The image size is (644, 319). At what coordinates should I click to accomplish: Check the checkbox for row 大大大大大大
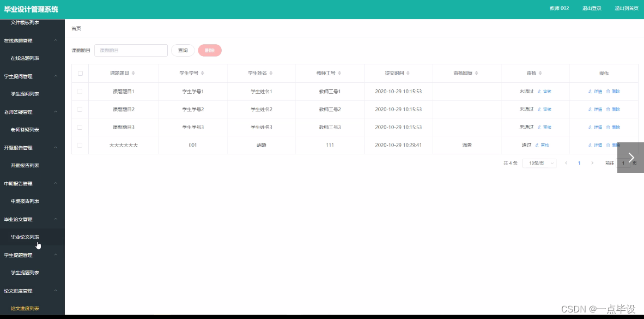[80, 145]
